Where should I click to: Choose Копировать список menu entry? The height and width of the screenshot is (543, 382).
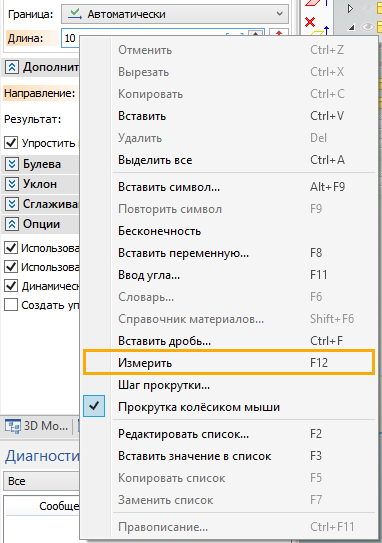229,478
